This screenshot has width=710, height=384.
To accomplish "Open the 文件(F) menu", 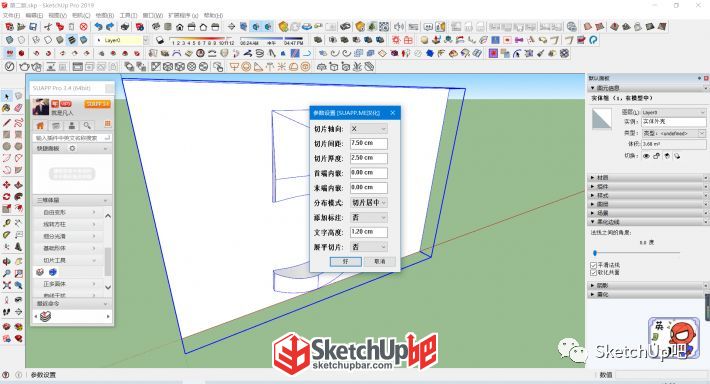I will [x=11, y=15].
